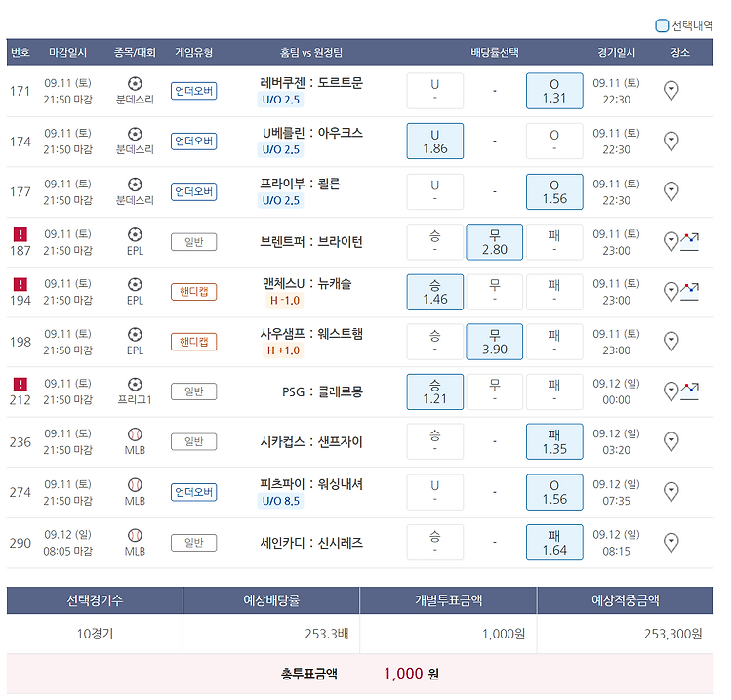The image size is (732, 700).
Task: Click red alert icon on match 187
Action: coord(20,234)
